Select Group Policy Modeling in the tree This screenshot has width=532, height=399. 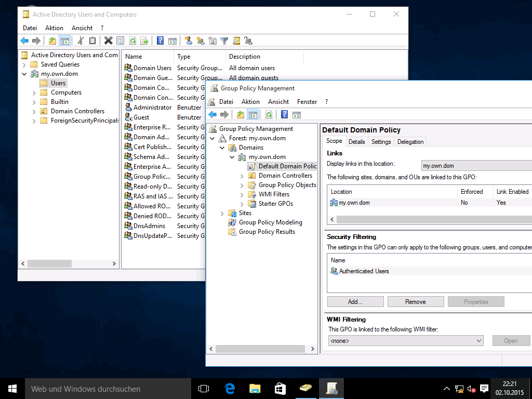pos(270,222)
